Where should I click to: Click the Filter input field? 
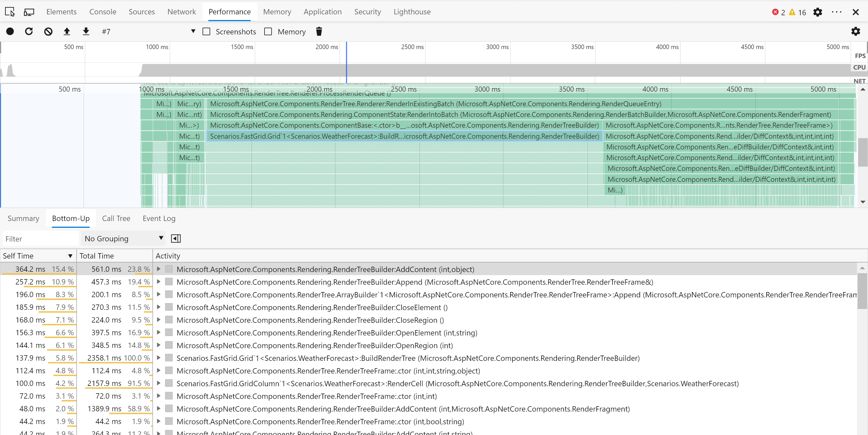click(x=41, y=239)
